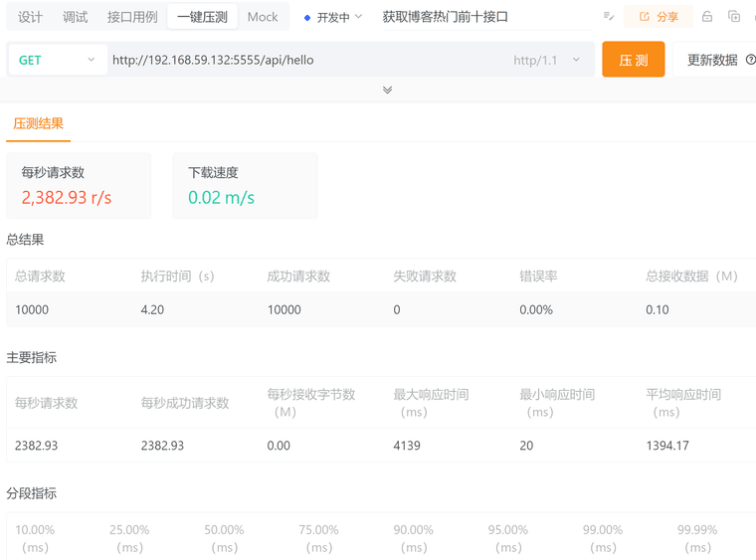Click the blue status dot before 开发中
756x560 pixels.
tap(307, 18)
